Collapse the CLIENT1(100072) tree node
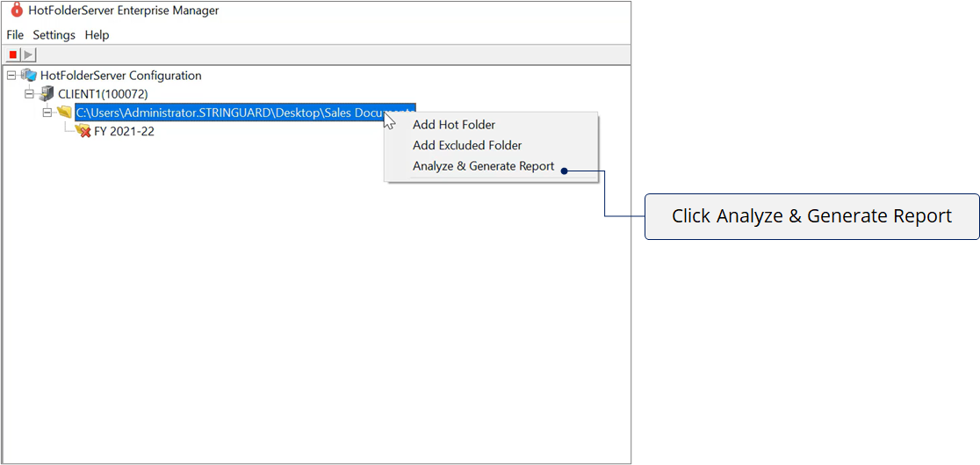Image resolution: width=980 pixels, height=465 pixels. tap(29, 94)
